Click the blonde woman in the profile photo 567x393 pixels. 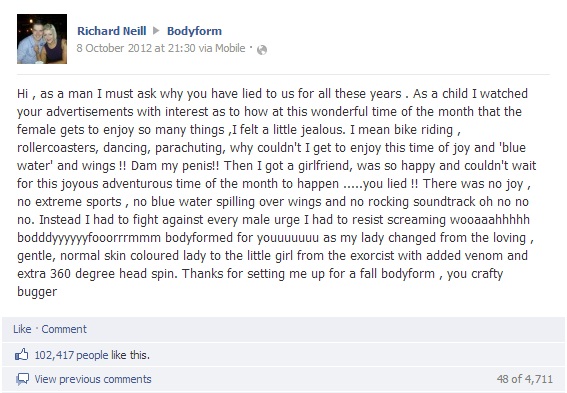point(54,45)
